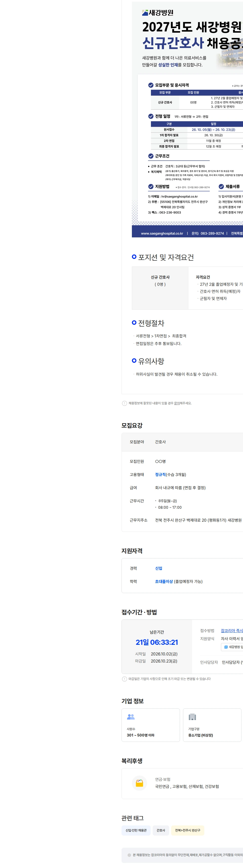Click the 복리후생 section heading
The width and height of the screenshot is (243, 868).
[132, 761]
